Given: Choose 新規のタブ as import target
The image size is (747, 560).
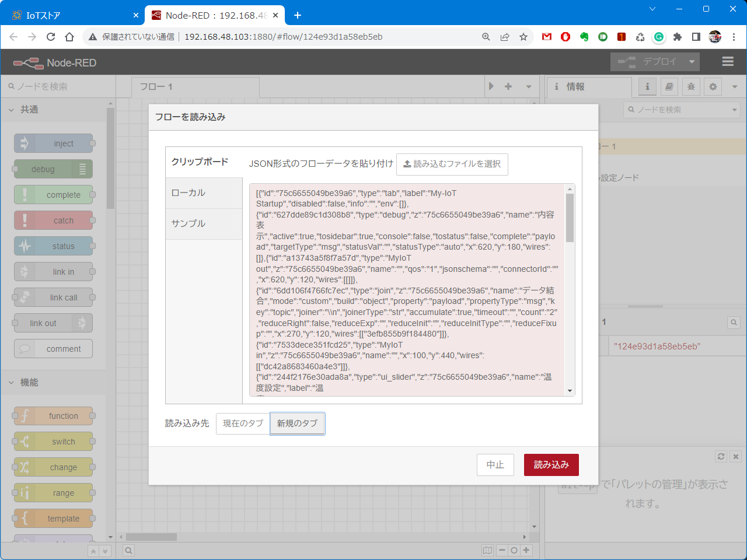Looking at the screenshot, I should pos(297,423).
